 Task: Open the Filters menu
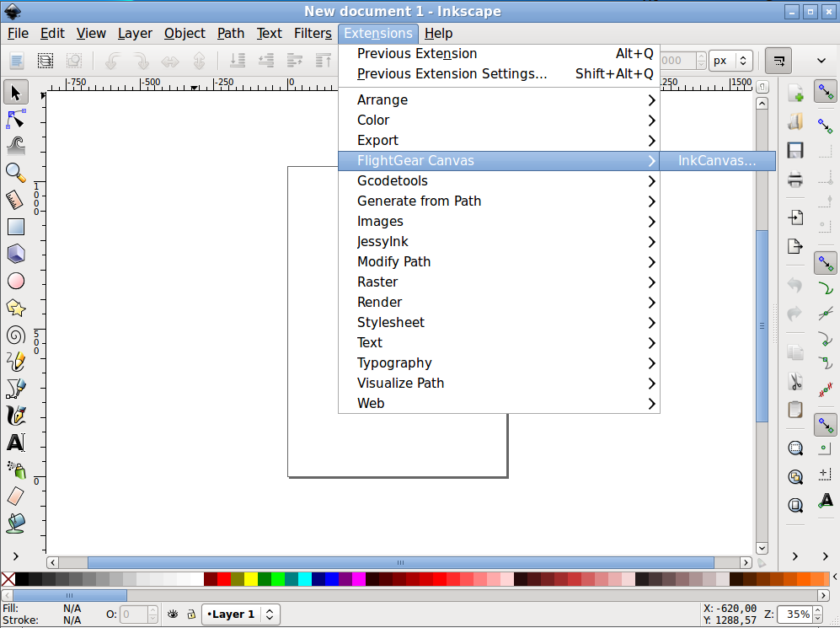click(313, 33)
